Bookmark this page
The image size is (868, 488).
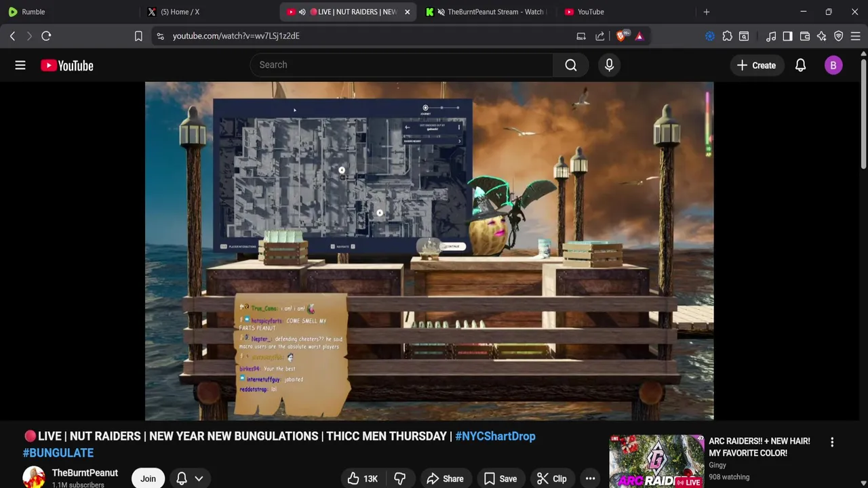[x=138, y=36]
